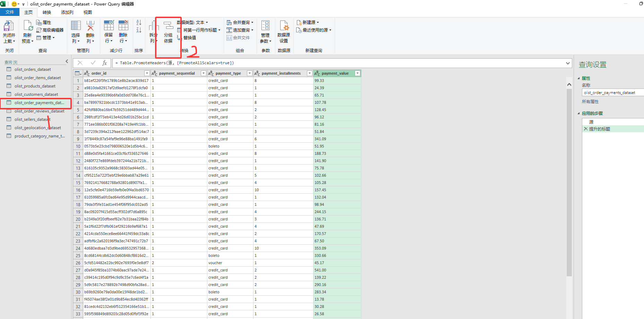The image size is (644, 319).
Task: Open the Advanced Editor (高级编辑器)
Action: point(50,30)
